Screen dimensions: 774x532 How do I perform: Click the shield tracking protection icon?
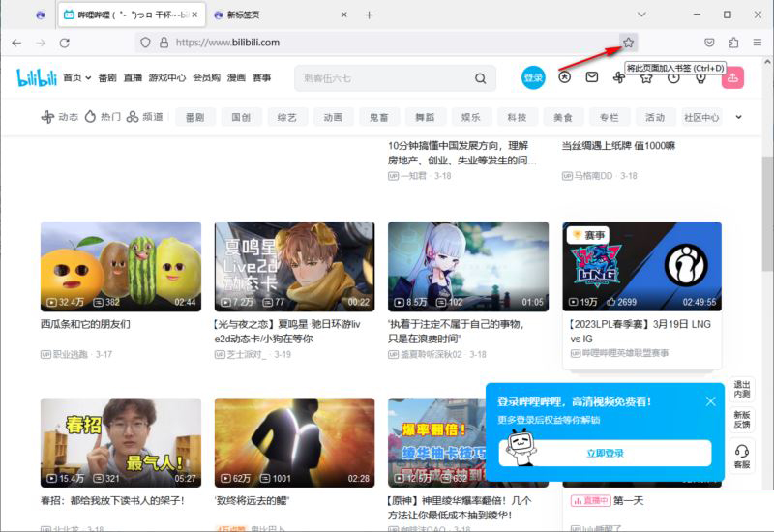(145, 43)
